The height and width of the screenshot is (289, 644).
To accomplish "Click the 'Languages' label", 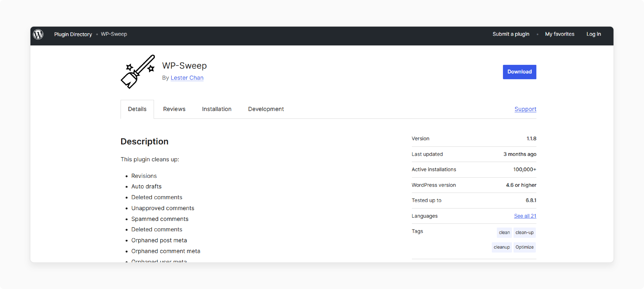I will pos(424,216).
